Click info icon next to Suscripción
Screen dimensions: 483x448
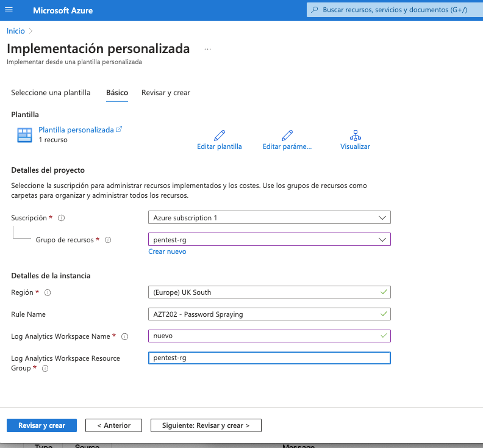click(61, 218)
